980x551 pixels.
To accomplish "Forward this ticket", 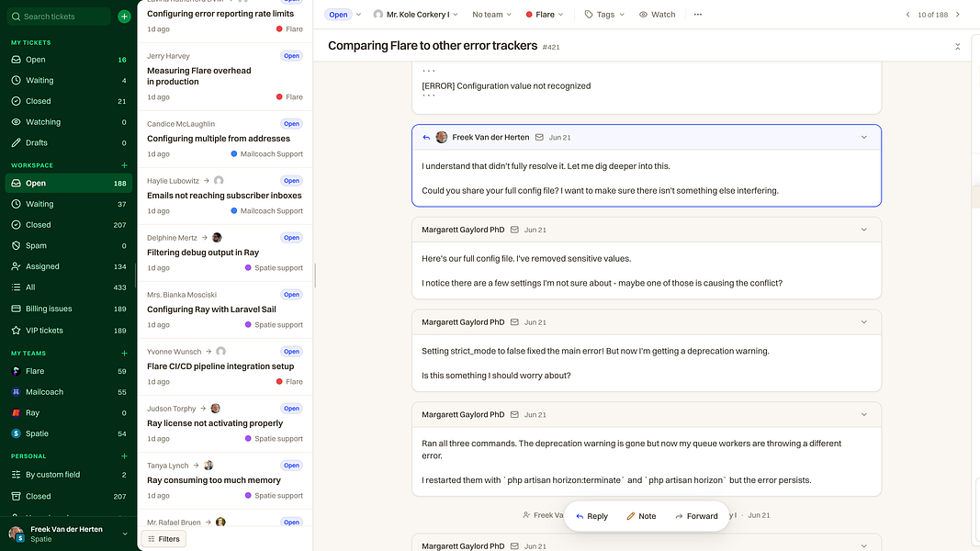I will (x=696, y=516).
